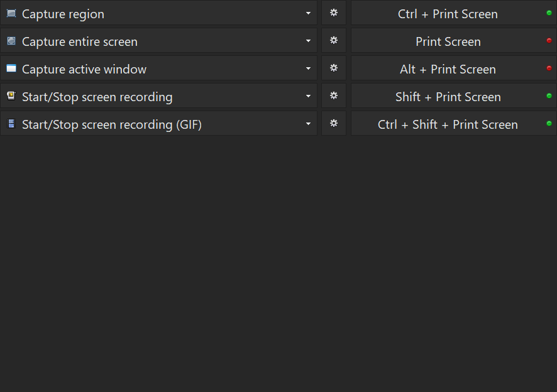Open gear settings for Capture active window

(334, 68)
